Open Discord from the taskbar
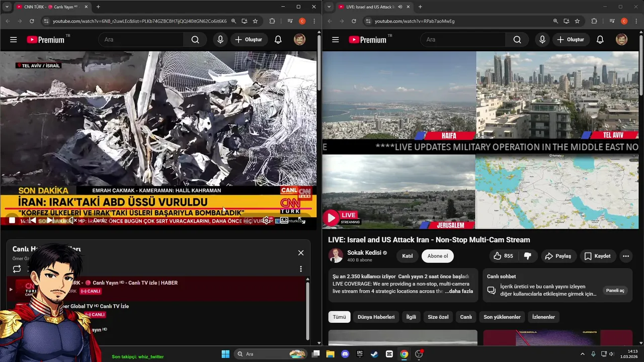The image size is (644, 362). [345, 354]
